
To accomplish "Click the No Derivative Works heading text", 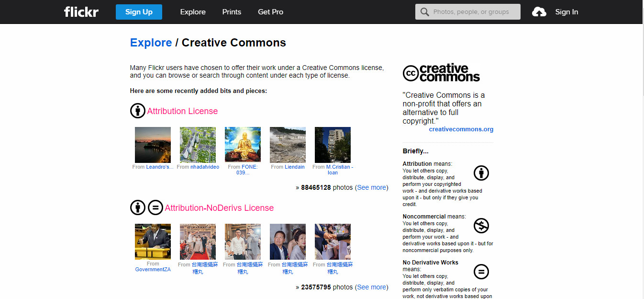I will (x=430, y=263).
